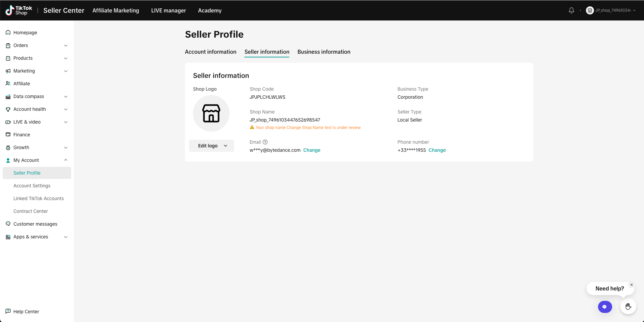Viewport: 644px width, 322px height.
Task: Change the email address
Action: (312, 150)
